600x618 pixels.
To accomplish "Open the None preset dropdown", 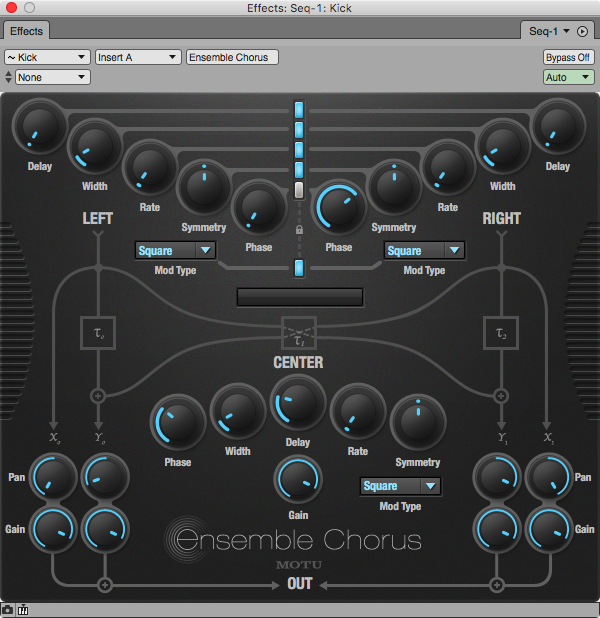I will [52, 77].
